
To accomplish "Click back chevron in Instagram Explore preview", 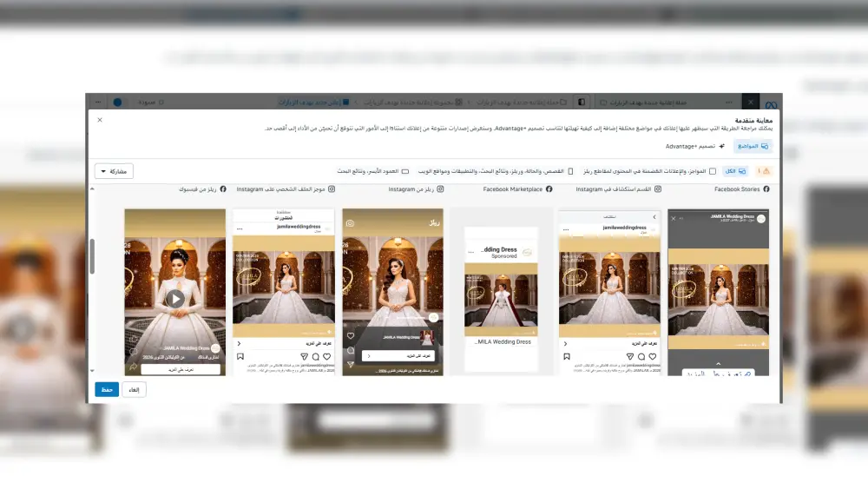I will click(654, 217).
